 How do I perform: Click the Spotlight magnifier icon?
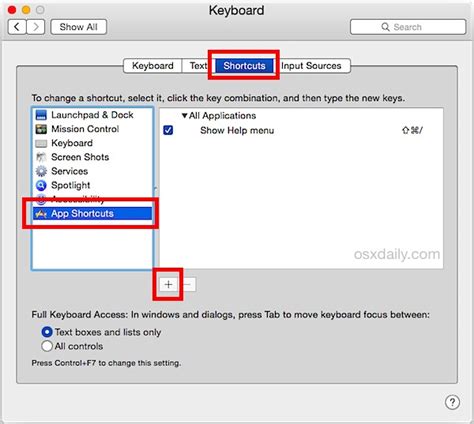(x=41, y=185)
